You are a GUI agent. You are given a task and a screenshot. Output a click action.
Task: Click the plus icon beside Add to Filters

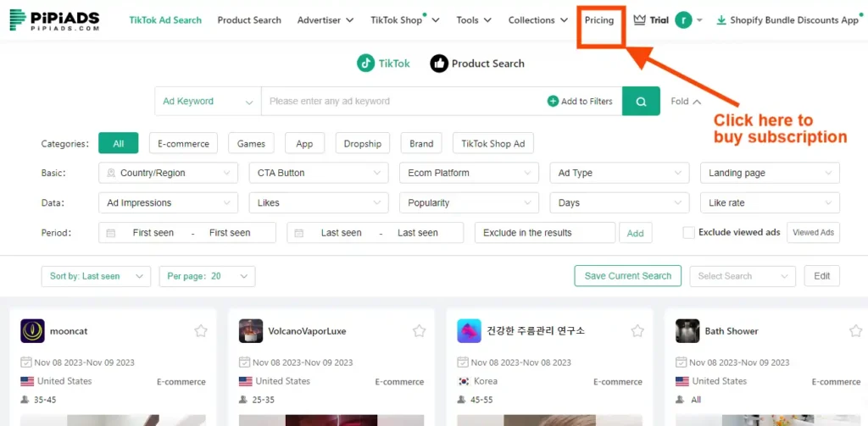[x=553, y=102]
